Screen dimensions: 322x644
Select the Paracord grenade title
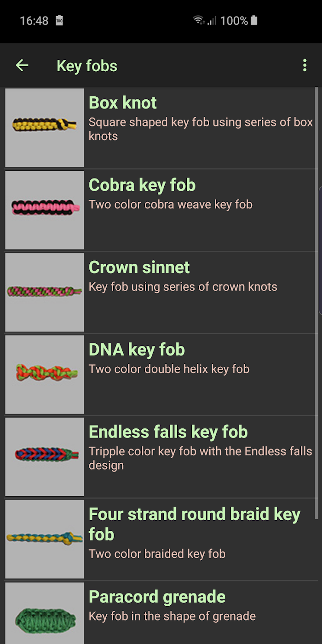[x=157, y=597]
